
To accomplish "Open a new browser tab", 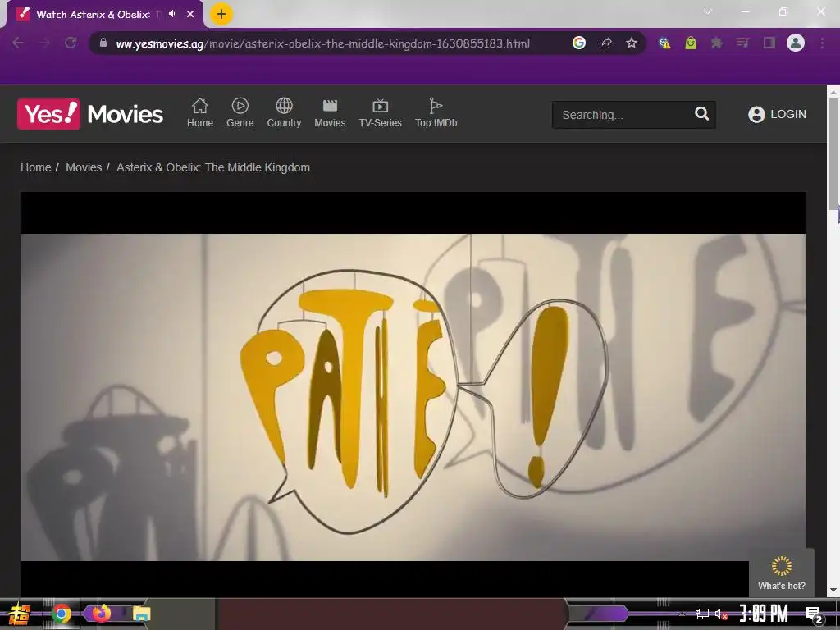I will tap(221, 14).
